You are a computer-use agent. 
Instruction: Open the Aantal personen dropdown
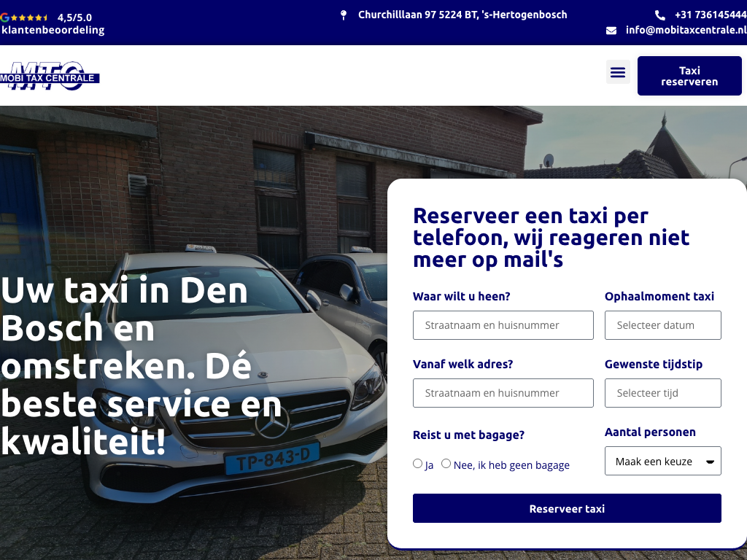click(662, 461)
